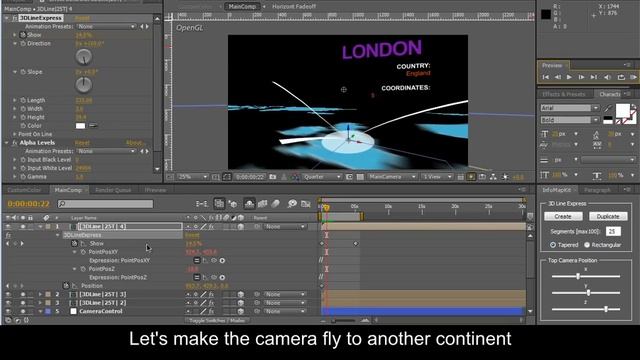Jump to first frame in Preview panel
640x360 pixels.
[546, 77]
